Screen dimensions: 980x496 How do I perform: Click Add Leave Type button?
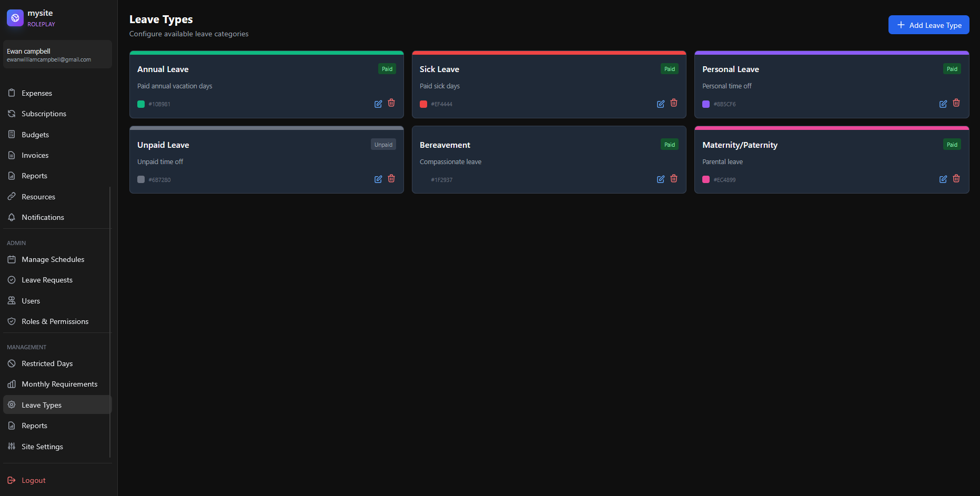click(928, 25)
